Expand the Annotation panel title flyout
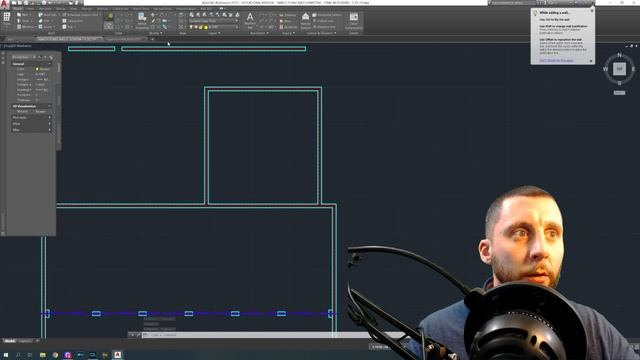Image resolution: width=640 pixels, height=360 pixels. pos(259,33)
